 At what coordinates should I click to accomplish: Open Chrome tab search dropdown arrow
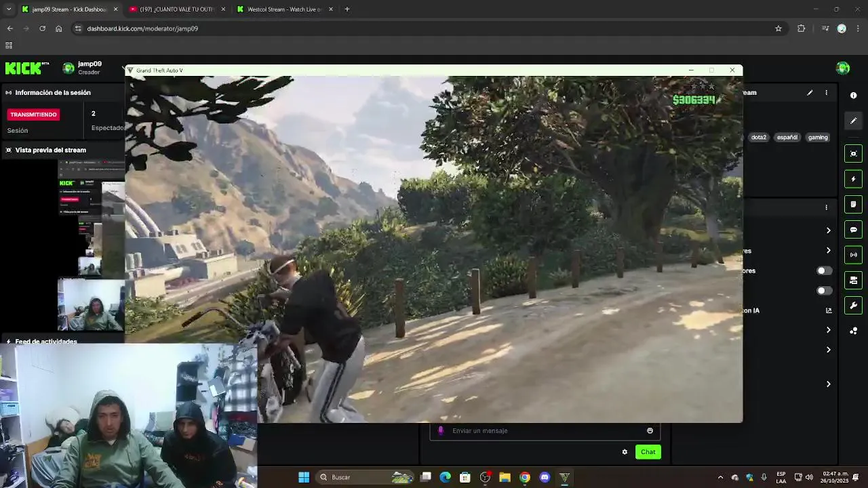point(9,9)
